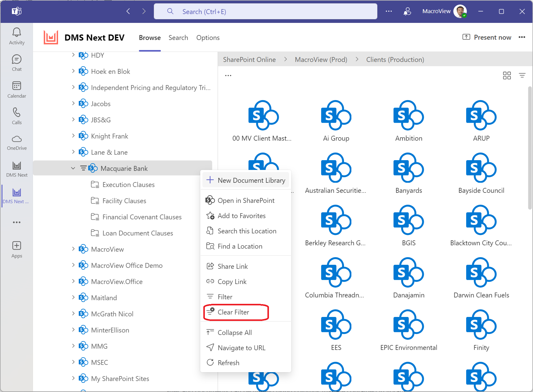Switch to the tile grid view icon
The width and height of the screenshot is (533, 392).
click(x=507, y=75)
